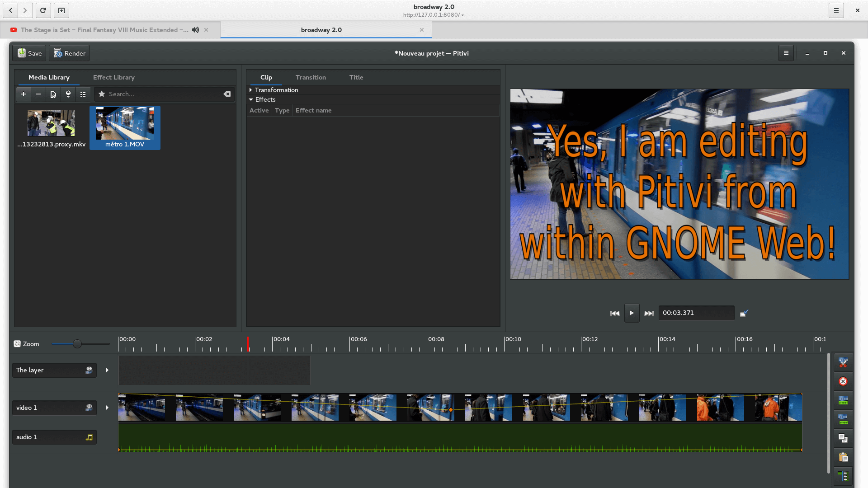Click the 00:10 mark on the timeline ruler
This screenshot has height=488, width=868.
513,339
